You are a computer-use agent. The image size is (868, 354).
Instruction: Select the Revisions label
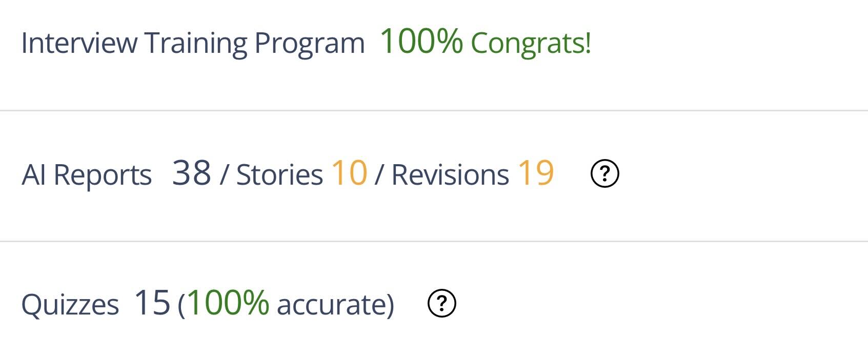(x=450, y=175)
